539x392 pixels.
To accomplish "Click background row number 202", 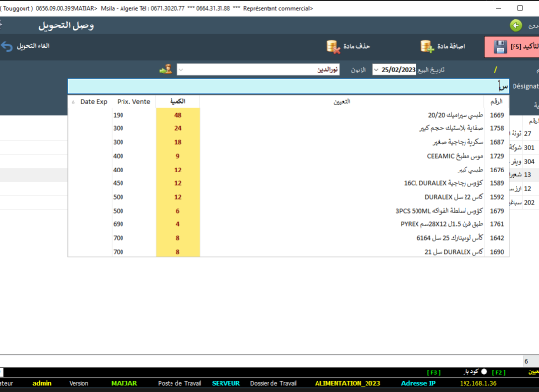I will click(x=529, y=203).
